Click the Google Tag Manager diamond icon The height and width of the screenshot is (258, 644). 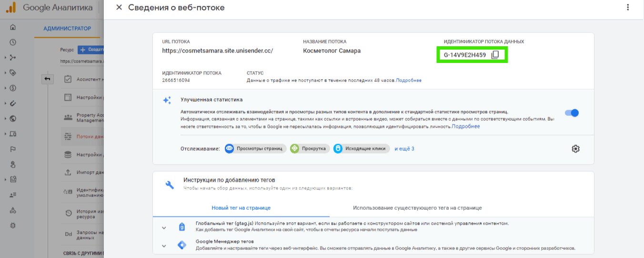(182, 245)
